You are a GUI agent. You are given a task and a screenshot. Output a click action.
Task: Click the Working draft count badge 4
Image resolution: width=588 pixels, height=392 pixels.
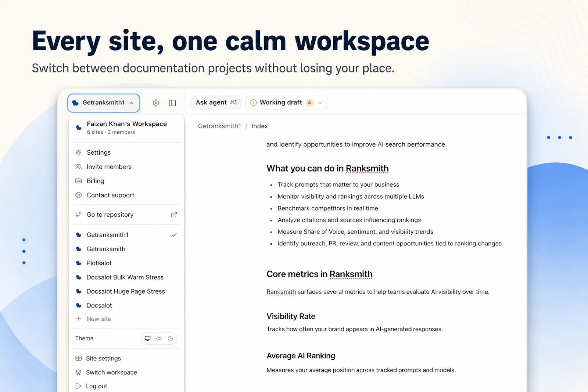309,103
